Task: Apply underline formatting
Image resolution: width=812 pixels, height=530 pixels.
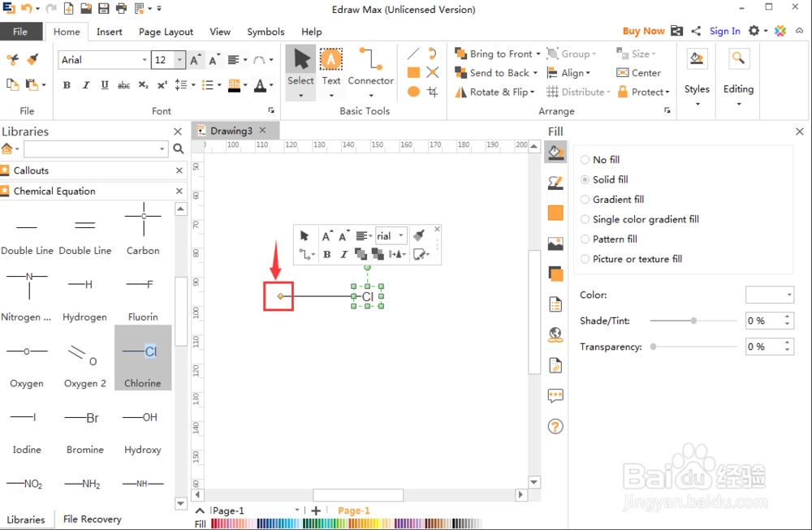Action: pos(105,85)
